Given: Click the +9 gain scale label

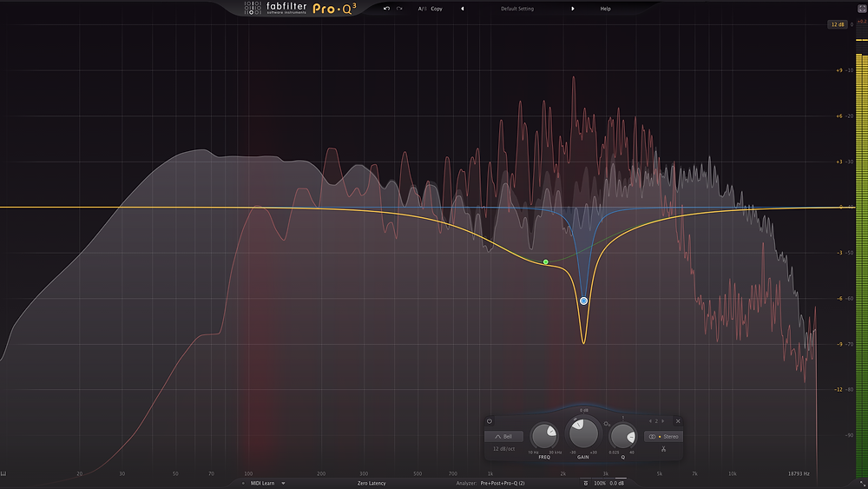Looking at the screenshot, I should click(x=839, y=70).
